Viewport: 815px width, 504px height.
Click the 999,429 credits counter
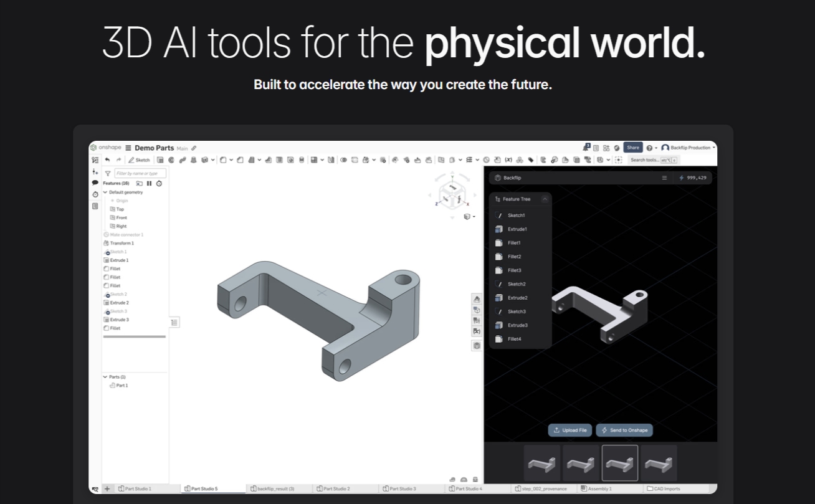pos(694,178)
